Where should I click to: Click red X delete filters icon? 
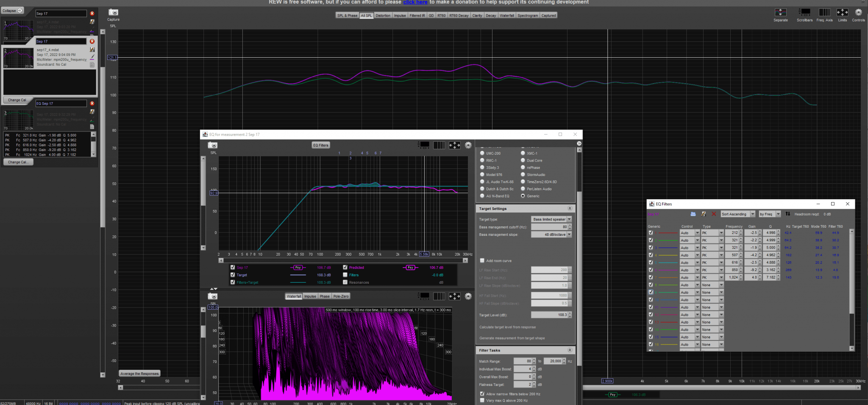click(714, 214)
